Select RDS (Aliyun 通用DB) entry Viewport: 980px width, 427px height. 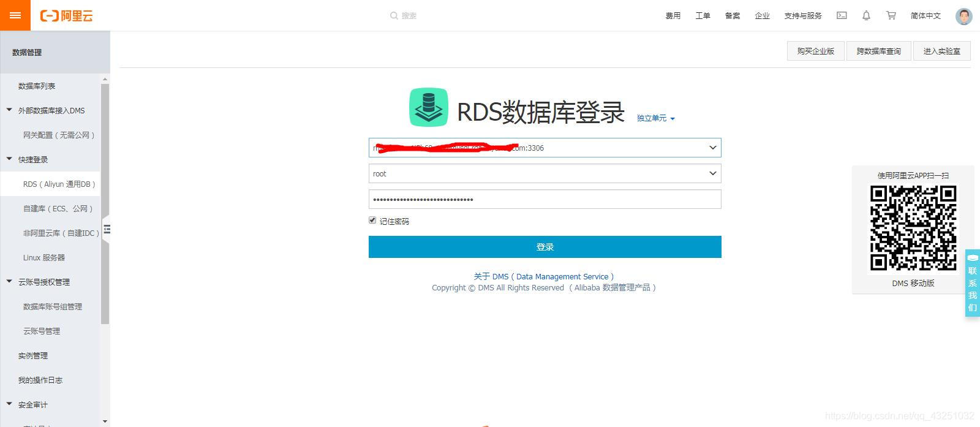[59, 184]
